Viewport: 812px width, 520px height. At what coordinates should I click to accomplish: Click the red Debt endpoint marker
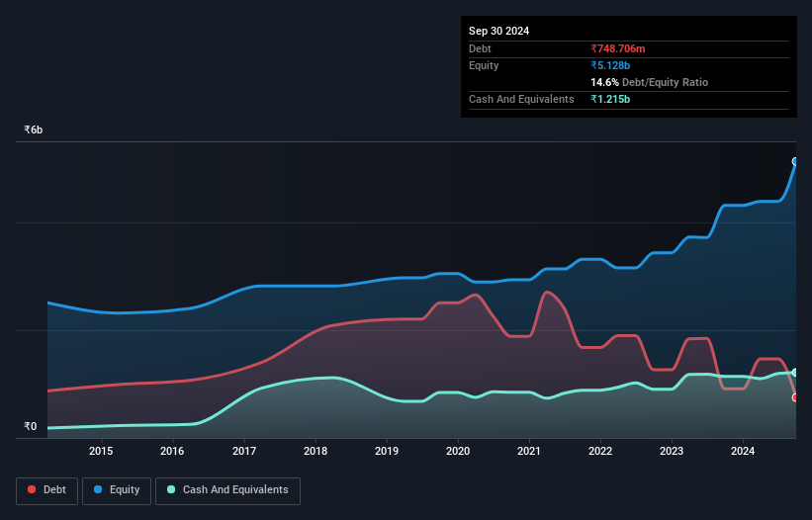coord(794,397)
